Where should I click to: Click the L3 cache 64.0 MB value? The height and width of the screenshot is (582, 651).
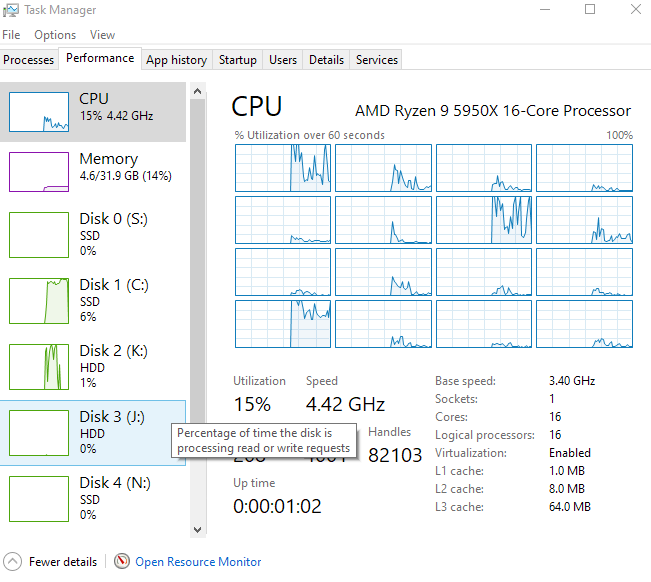[x=570, y=506]
